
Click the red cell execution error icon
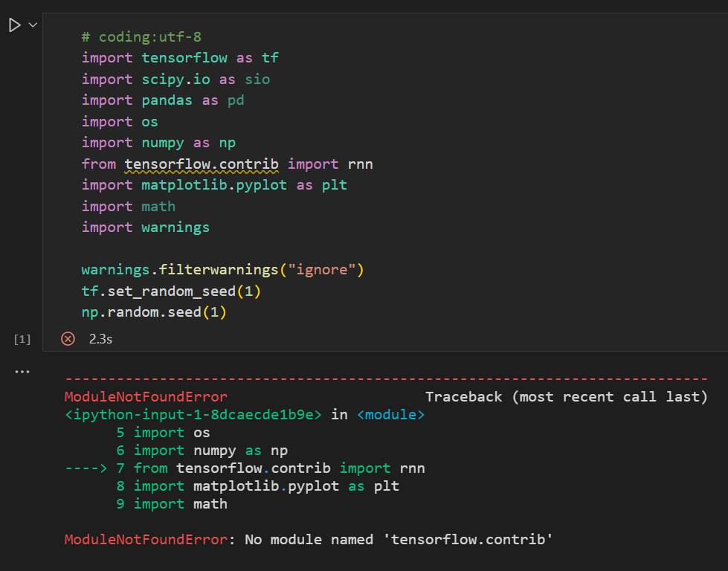(68, 339)
